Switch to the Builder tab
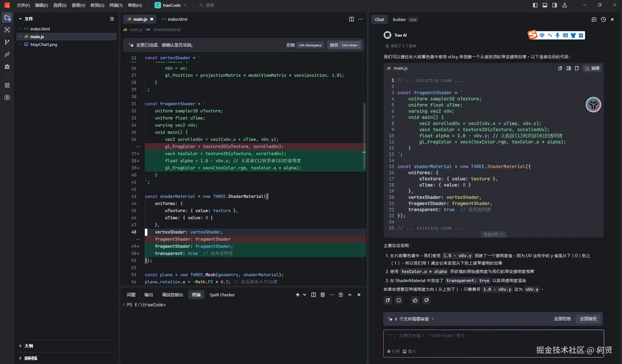This screenshot has width=622, height=364. coord(399,19)
